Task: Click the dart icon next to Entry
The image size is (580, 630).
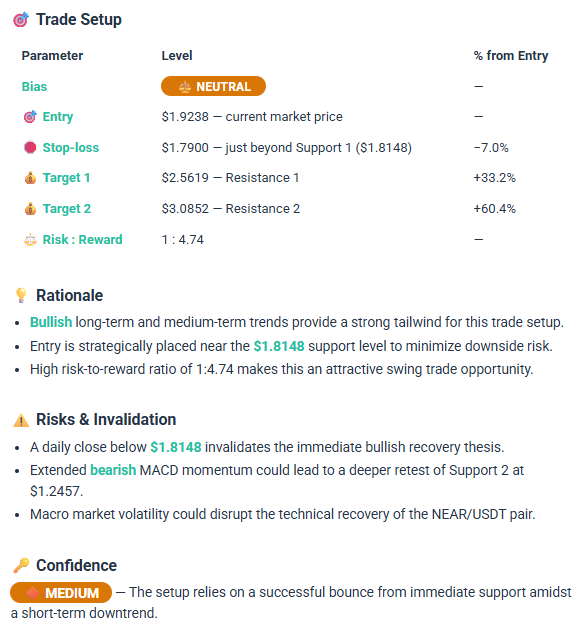Action: (x=30, y=117)
